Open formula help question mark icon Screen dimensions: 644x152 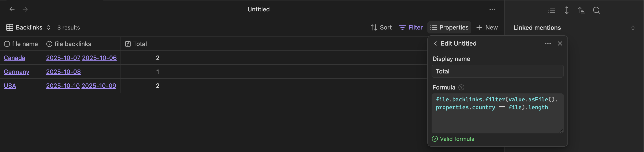pyautogui.click(x=461, y=87)
